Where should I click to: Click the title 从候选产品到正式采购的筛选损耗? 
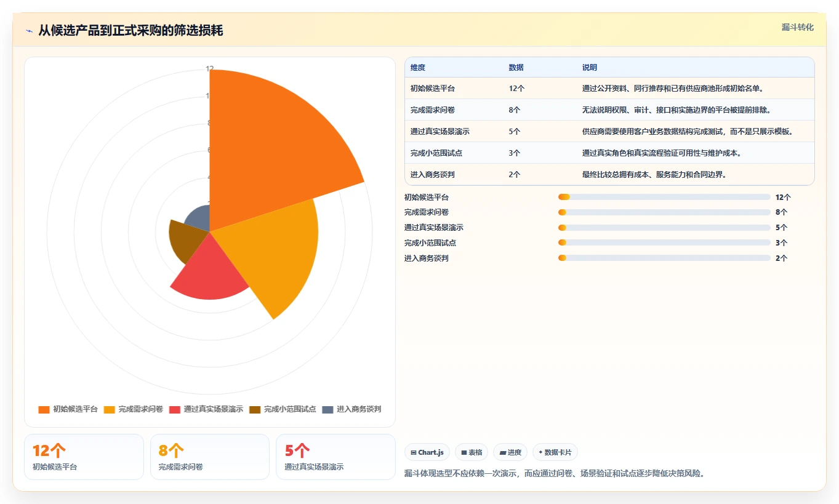tap(130, 30)
